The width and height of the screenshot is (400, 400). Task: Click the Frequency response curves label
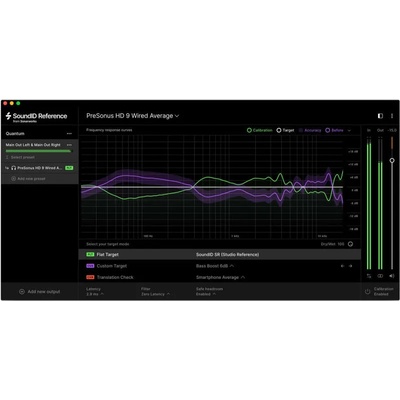(109, 130)
